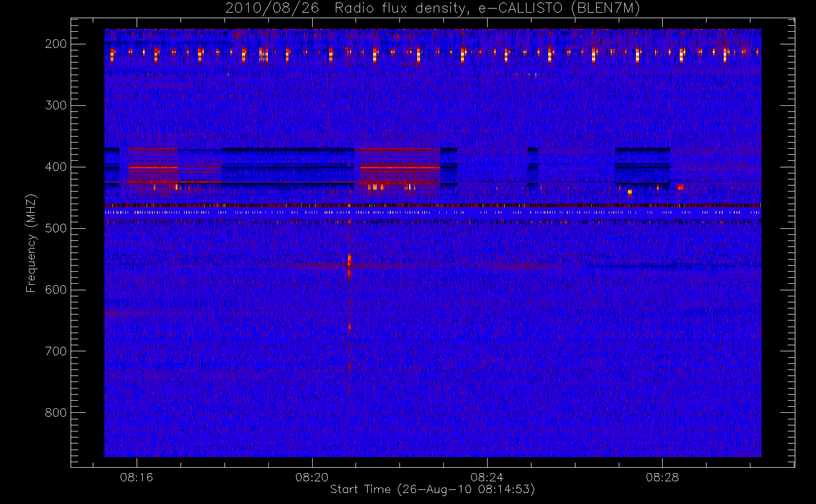Image resolution: width=816 pixels, height=504 pixels.
Task: Click the 800 frequency tick label
Action: (x=56, y=413)
